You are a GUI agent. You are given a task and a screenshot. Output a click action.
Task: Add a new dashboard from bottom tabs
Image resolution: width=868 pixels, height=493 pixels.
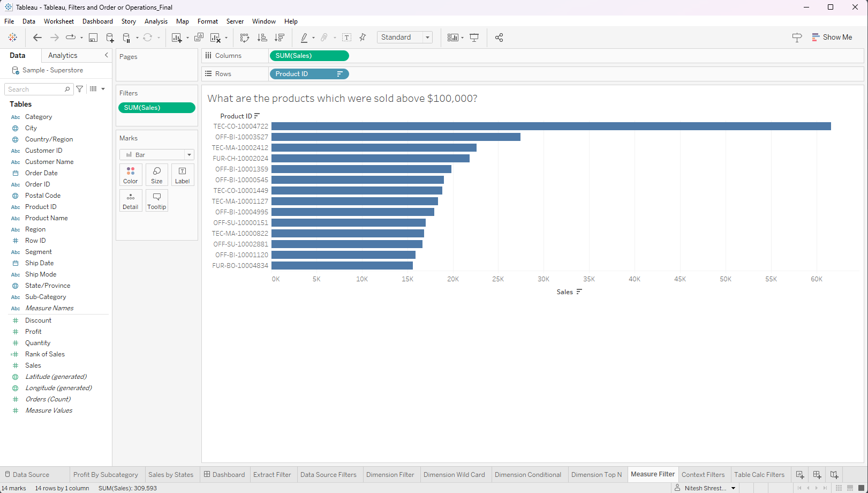pyautogui.click(x=817, y=475)
